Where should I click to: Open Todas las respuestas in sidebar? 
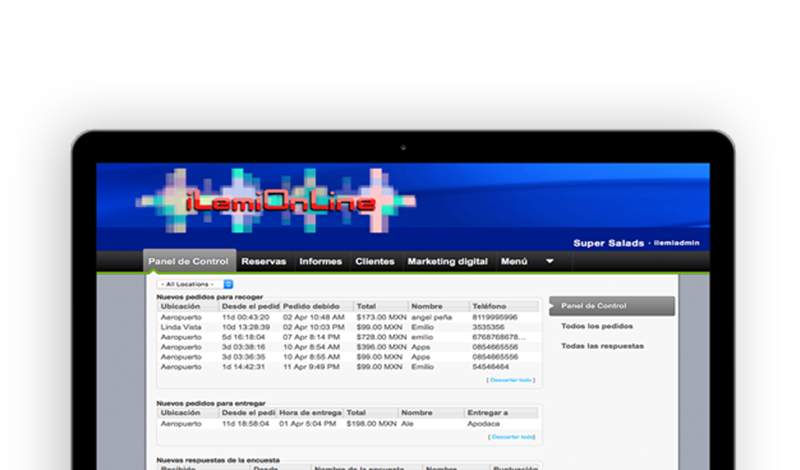(602, 346)
